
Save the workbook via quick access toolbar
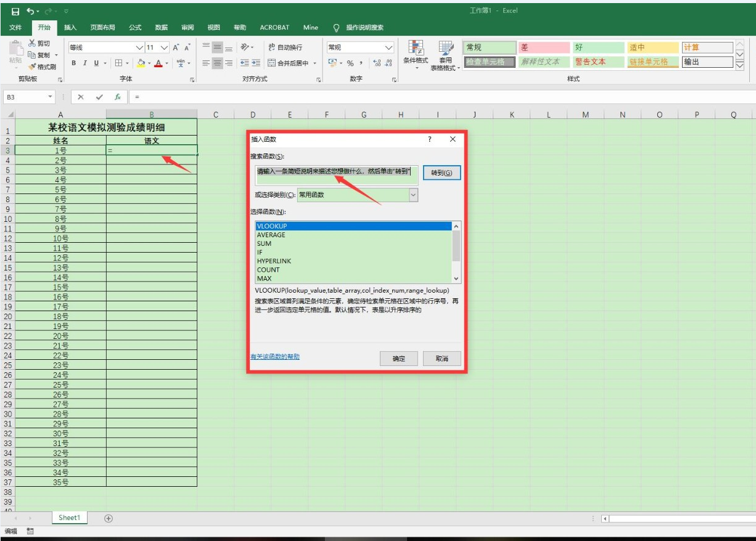[15, 11]
